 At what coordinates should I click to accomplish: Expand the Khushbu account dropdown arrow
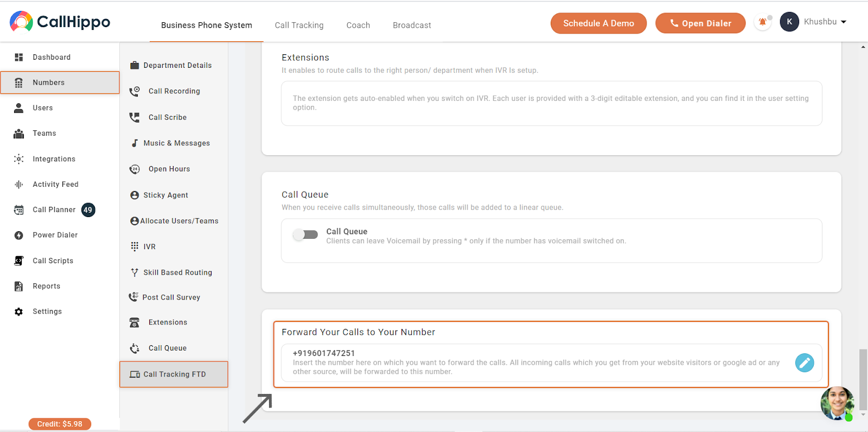844,22
